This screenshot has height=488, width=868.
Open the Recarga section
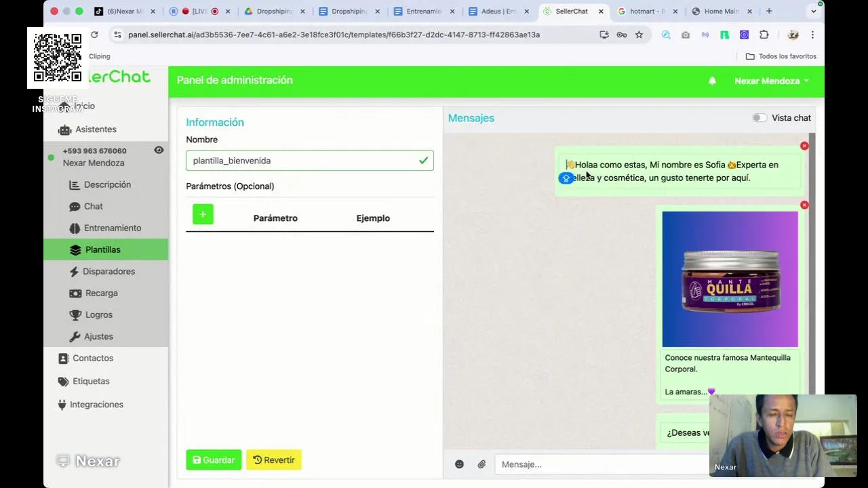[x=94, y=293]
